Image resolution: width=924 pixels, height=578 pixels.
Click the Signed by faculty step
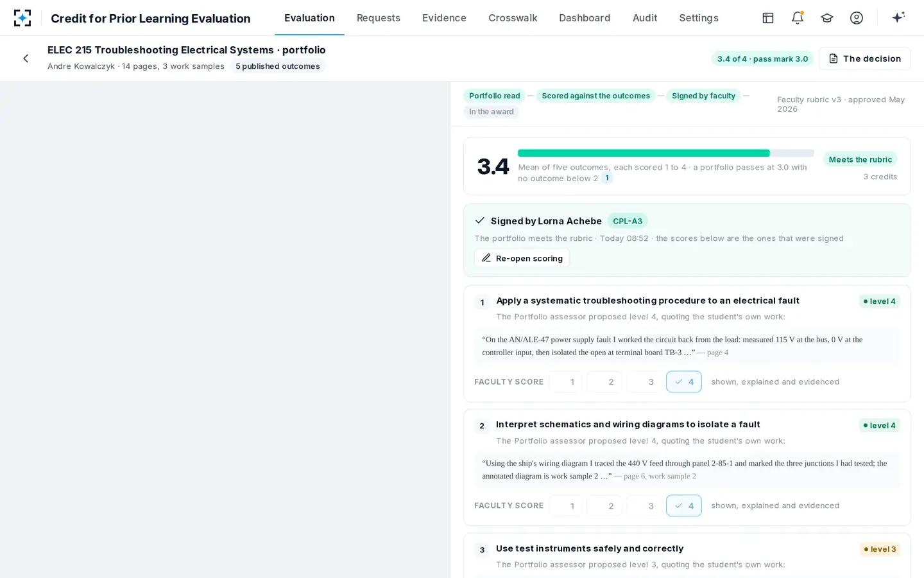click(703, 96)
